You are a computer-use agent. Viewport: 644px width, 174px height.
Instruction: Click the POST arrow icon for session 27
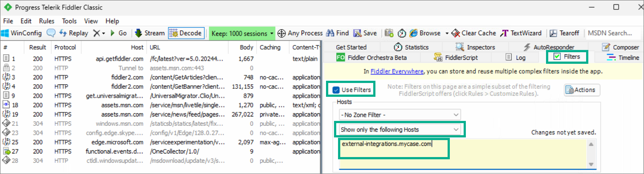(x=6, y=151)
